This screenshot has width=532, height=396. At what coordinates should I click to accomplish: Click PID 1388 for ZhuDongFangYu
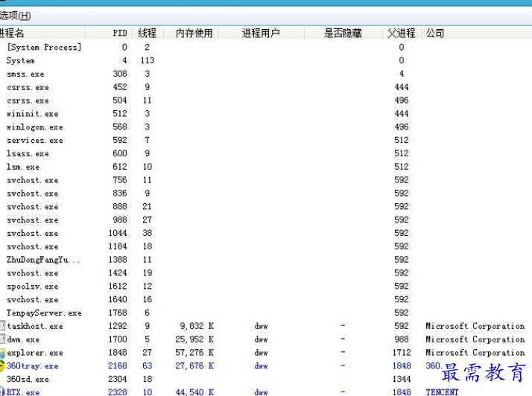118,260
